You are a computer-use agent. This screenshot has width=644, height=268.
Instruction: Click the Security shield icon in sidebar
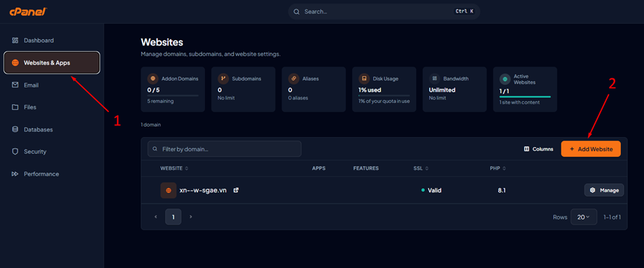point(15,152)
